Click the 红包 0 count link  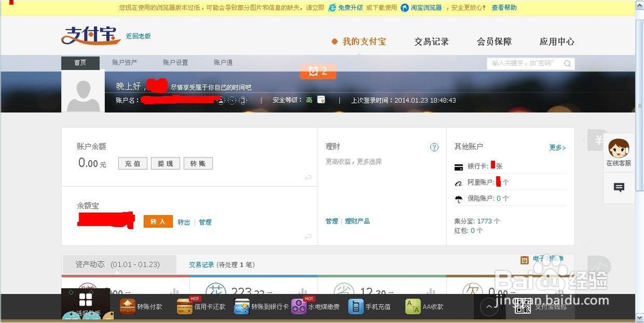pyautogui.click(x=473, y=230)
